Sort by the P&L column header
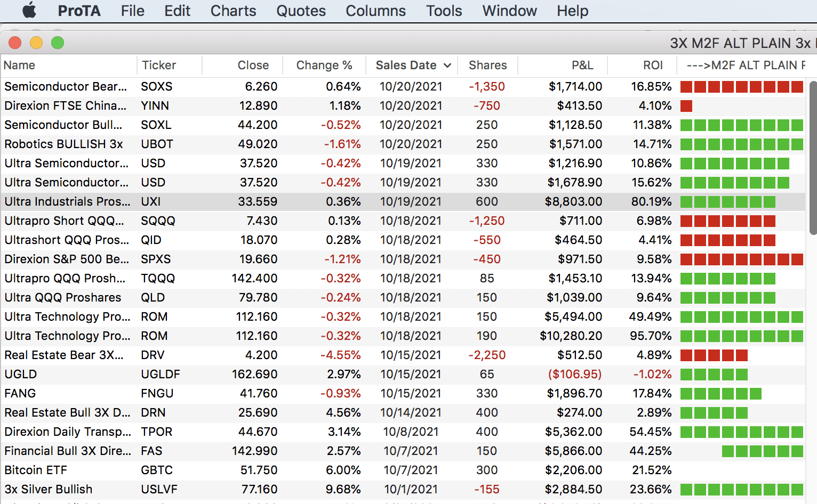Screen dimensions: 817x504 (x=582, y=65)
